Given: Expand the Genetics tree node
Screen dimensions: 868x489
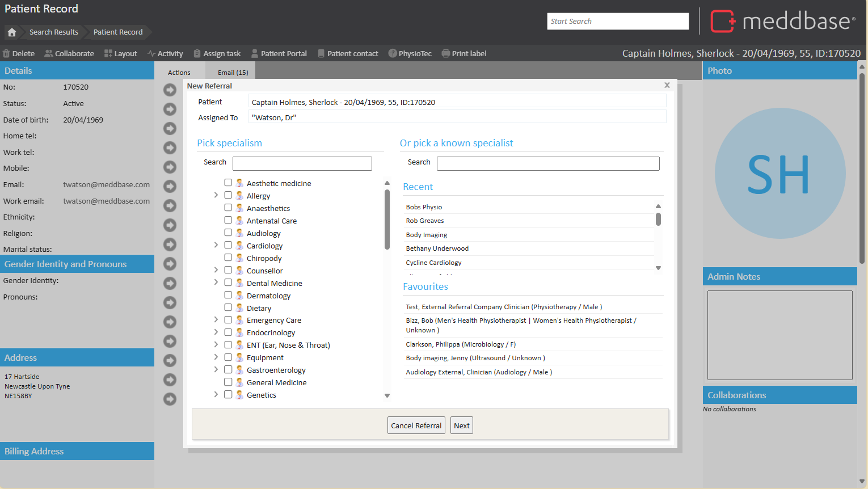Looking at the screenshot, I should tap(216, 394).
